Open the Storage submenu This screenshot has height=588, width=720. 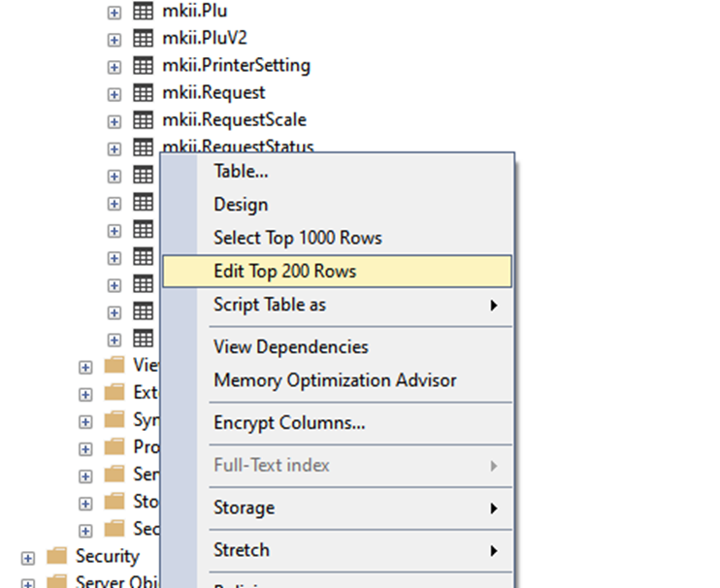pos(245,507)
